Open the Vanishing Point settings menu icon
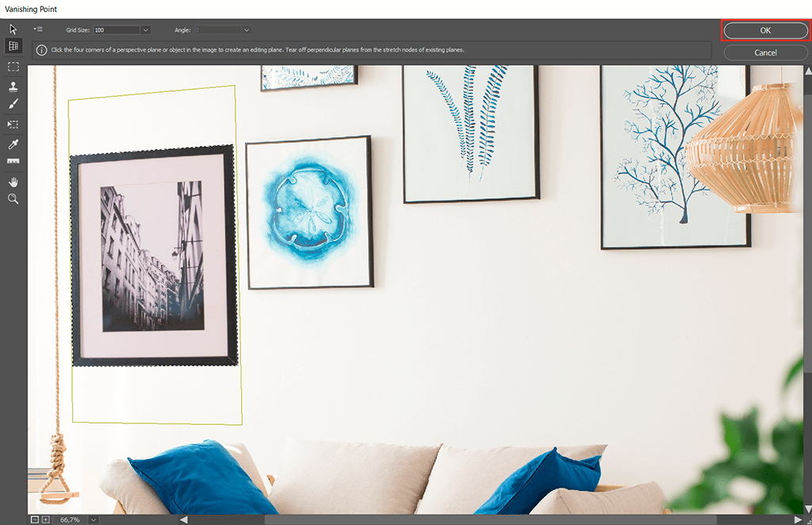812x525 pixels. pyautogui.click(x=38, y=29)
